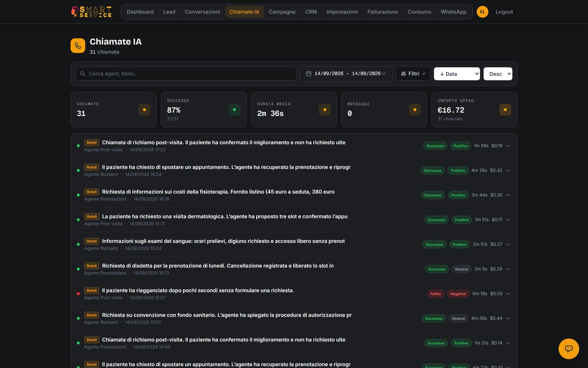Click the green indicator on Successo card
Screen dimensions: 588x368
click(234, 110)
